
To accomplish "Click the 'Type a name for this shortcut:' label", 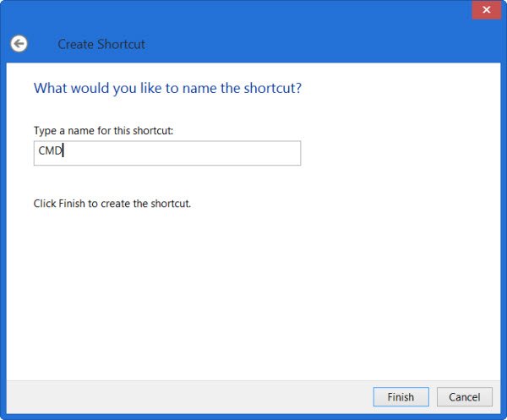I will pyautogui.click(x=103, y=131).
